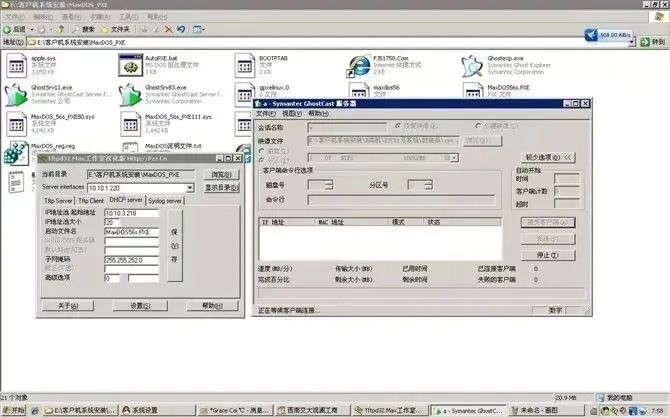Click the Explorer Search magnifier icon
This screenshot has height=418, width=670.
coord(76,29)
